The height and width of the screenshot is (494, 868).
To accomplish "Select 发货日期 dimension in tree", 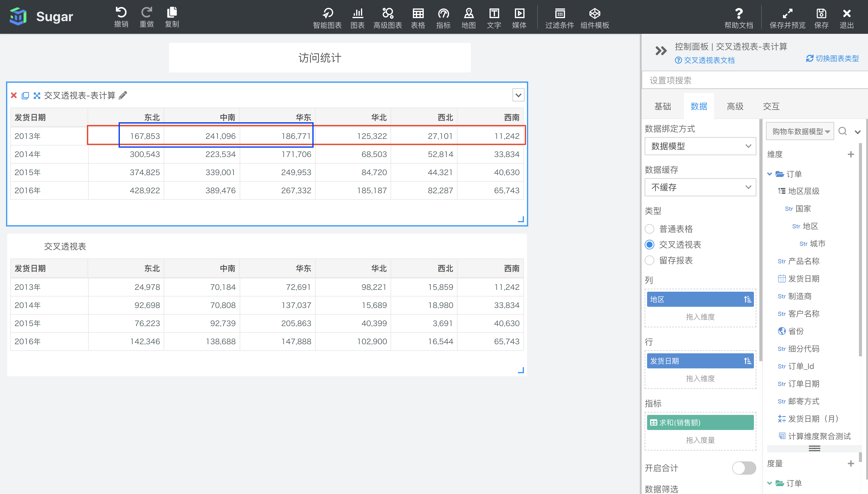I will [x=799, y=279].
